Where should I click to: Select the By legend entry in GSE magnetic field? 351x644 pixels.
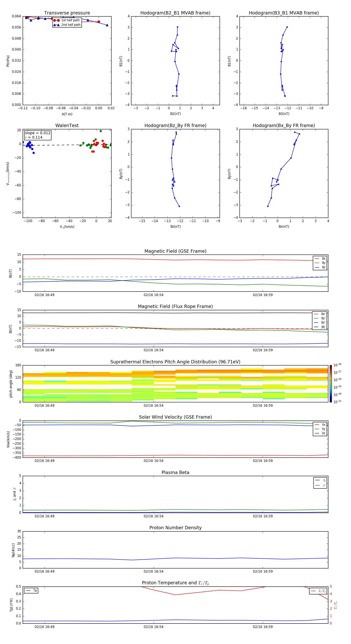pyautogui.click(x=320, y=263)
